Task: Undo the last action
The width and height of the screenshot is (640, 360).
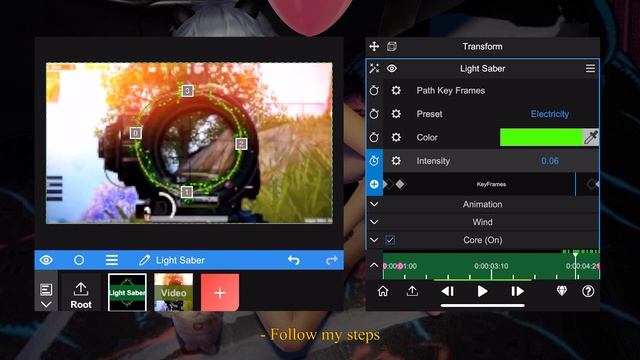Action: pos(293,260)
